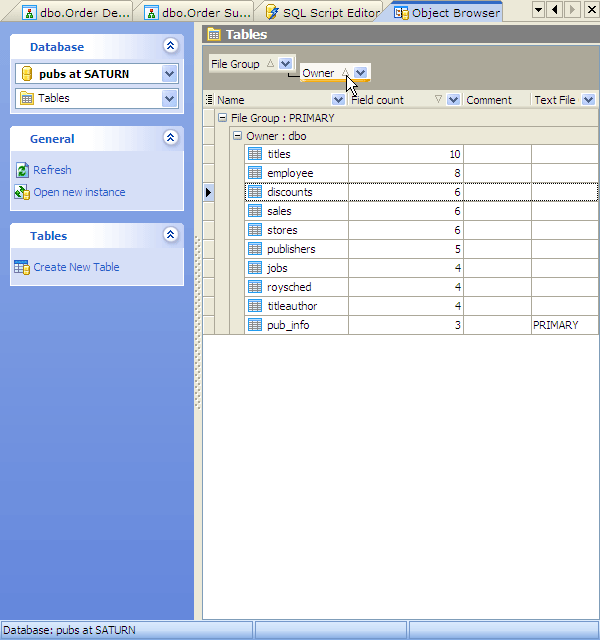Click the table icon beside pub_info
600x640 pixels.
pos(255,325)
